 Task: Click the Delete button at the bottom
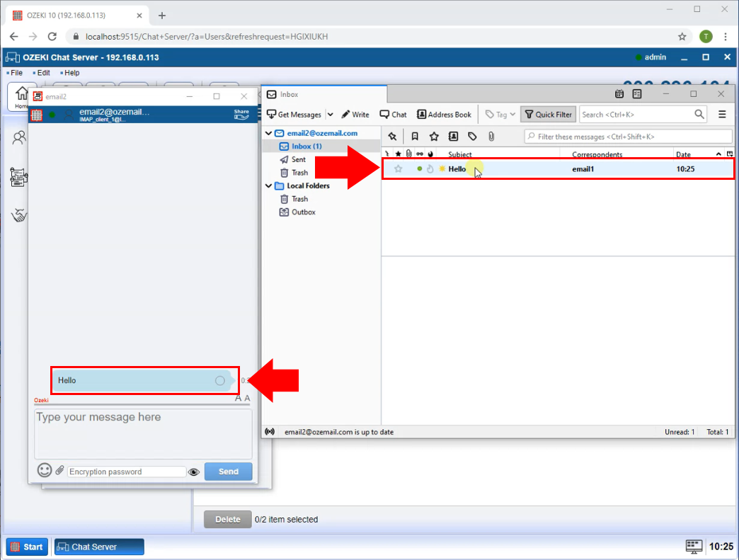pos(227,519)
